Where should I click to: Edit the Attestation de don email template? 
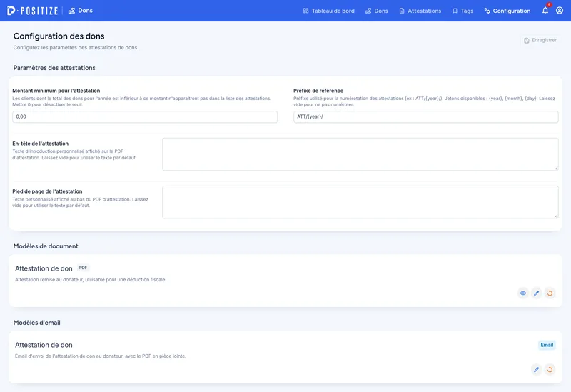(537, 369)
